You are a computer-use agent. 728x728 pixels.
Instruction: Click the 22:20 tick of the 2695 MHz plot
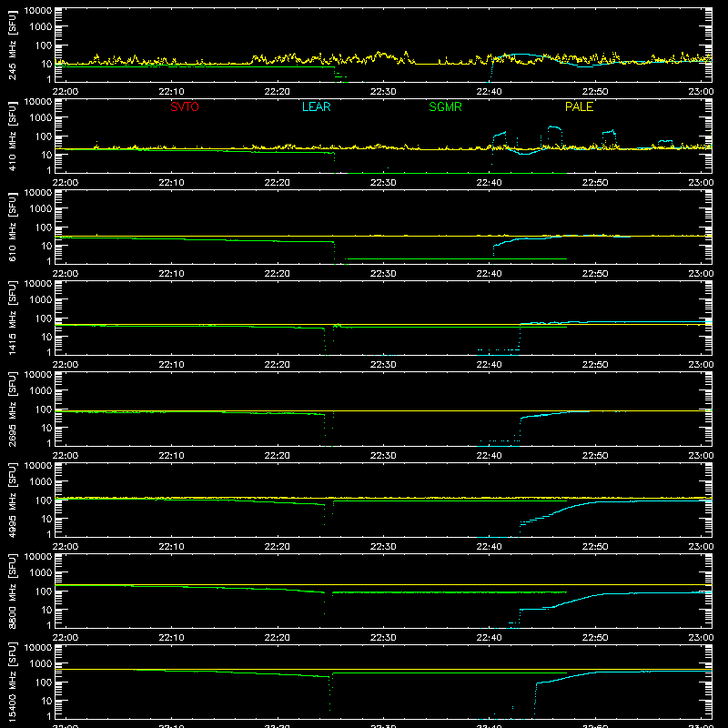tap(278, 456)
